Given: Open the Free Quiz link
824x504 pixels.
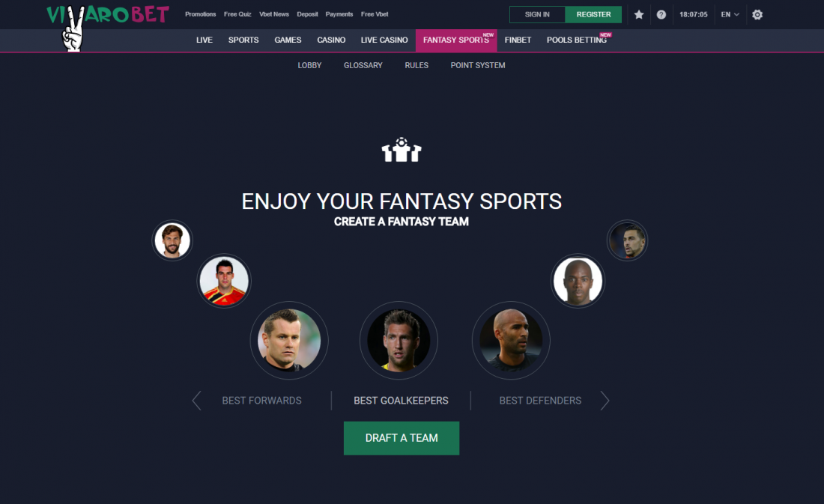Looking at the screenshot, I should click(x=237, y=14).
